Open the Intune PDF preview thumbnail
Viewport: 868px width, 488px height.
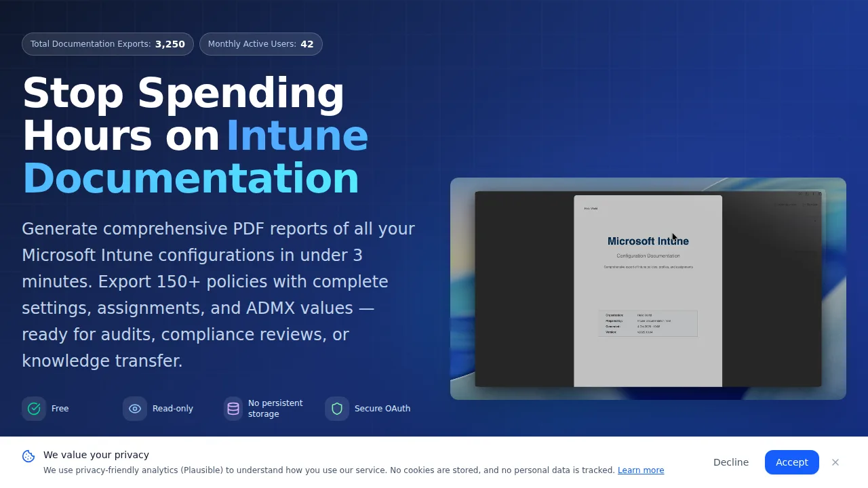tap(648, 289)
